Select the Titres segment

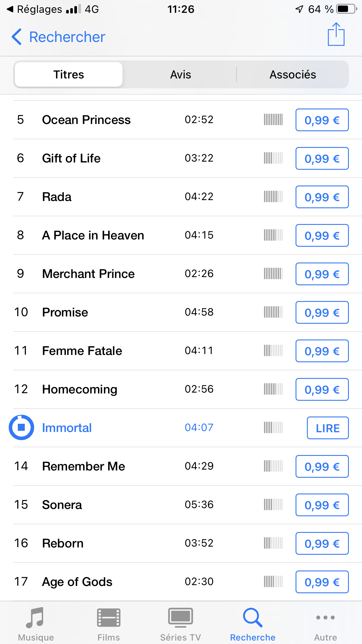pyautogui.click(x=69, y=75)
